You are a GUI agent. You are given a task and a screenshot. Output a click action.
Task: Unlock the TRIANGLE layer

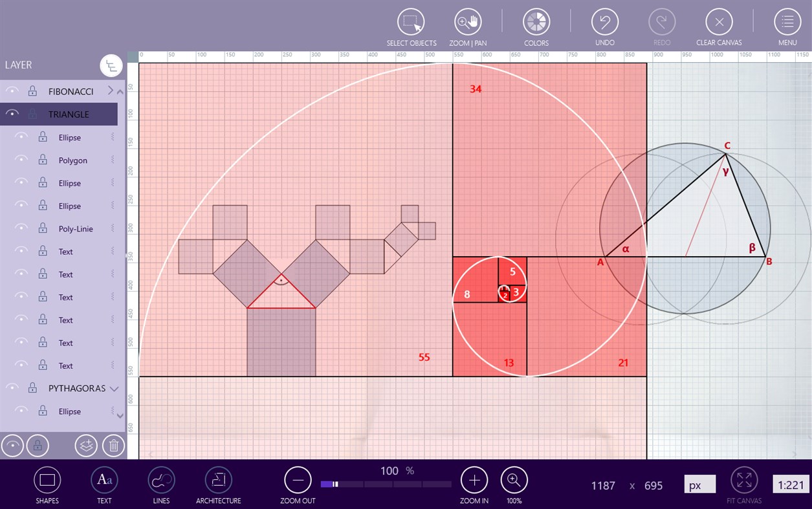(x=32, y=114)
